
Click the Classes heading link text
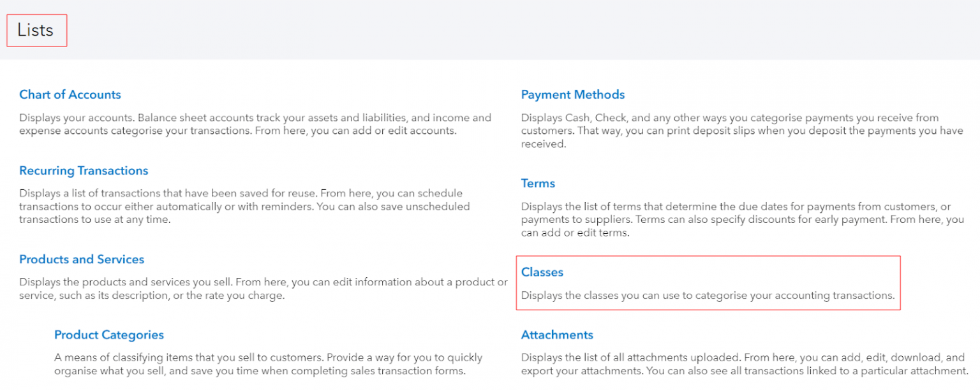[542, 272]
